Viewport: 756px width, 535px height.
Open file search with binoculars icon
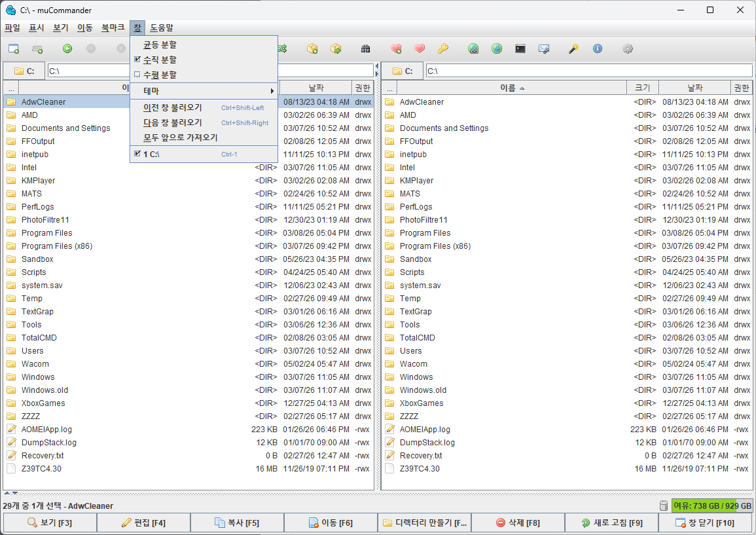(x=365, y=48)
